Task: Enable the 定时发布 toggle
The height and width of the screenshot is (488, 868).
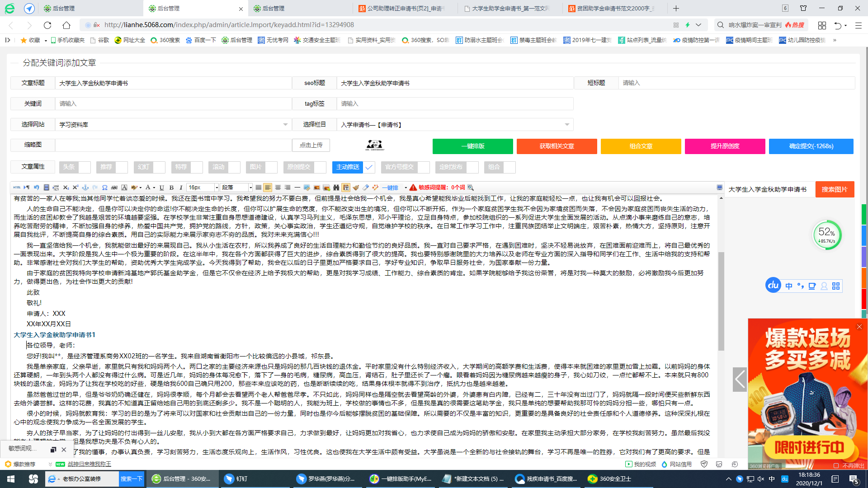Action: 473,167
